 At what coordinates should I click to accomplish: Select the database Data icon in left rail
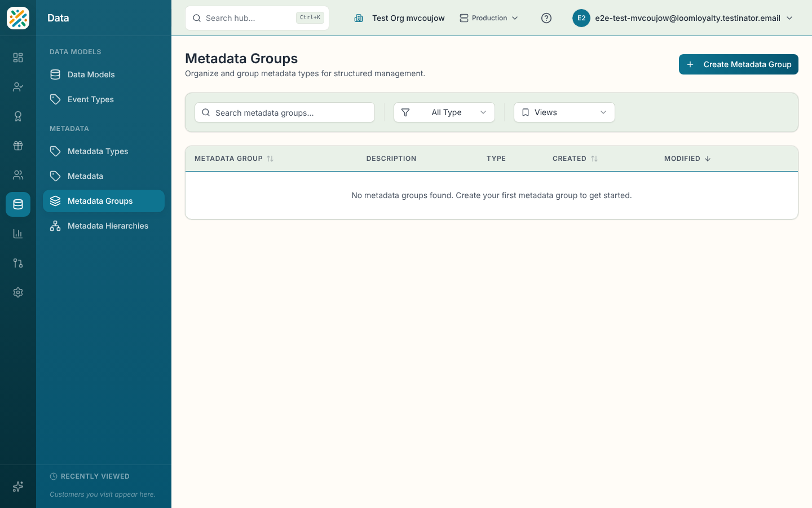(18, 204)
